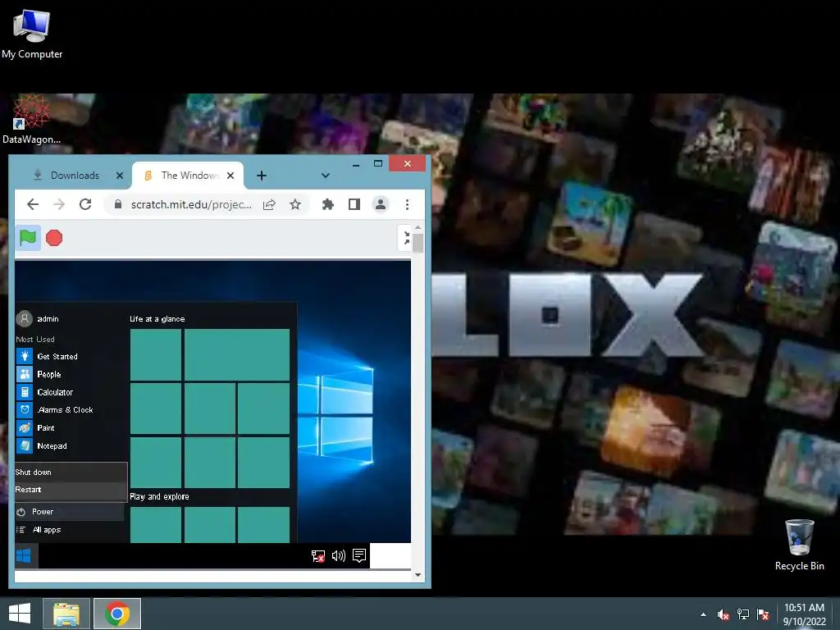Screen dimensions: 840x630
Task: Click the muted speaker tray icon
Action: 724,614
